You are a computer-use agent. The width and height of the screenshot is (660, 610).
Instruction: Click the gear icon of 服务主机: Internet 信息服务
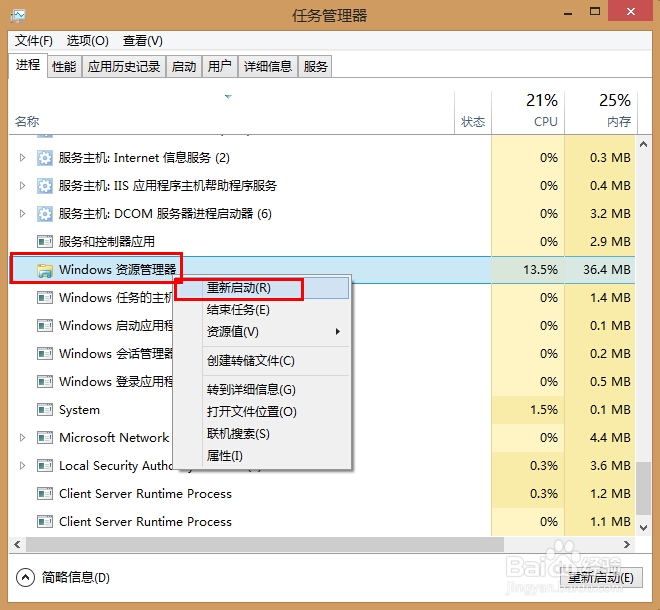tap(45, 158)
